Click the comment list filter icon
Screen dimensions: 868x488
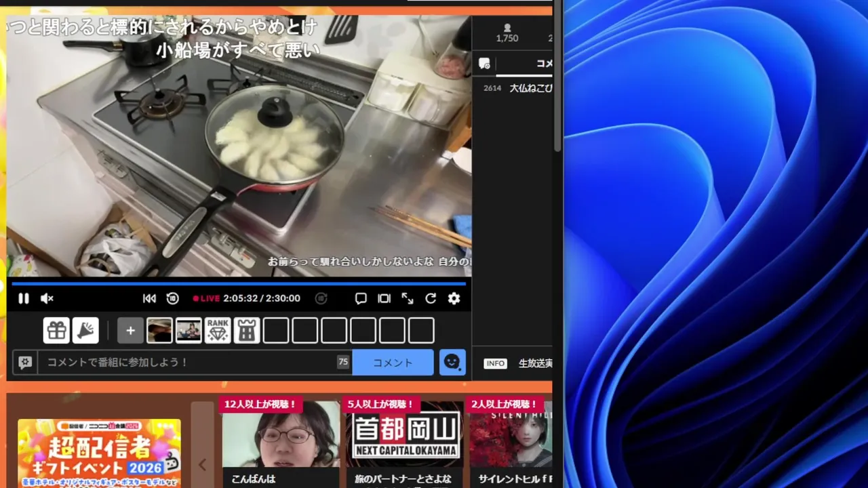(484, 63)
